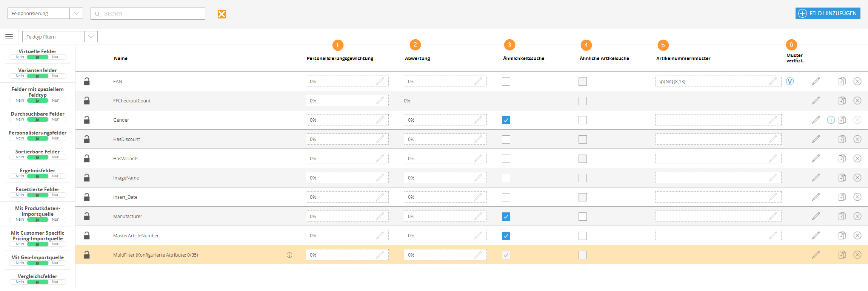868x291 pixels.
Task: Set Personalisierungsfelder filter to Nein
Action: click(20, 138)
